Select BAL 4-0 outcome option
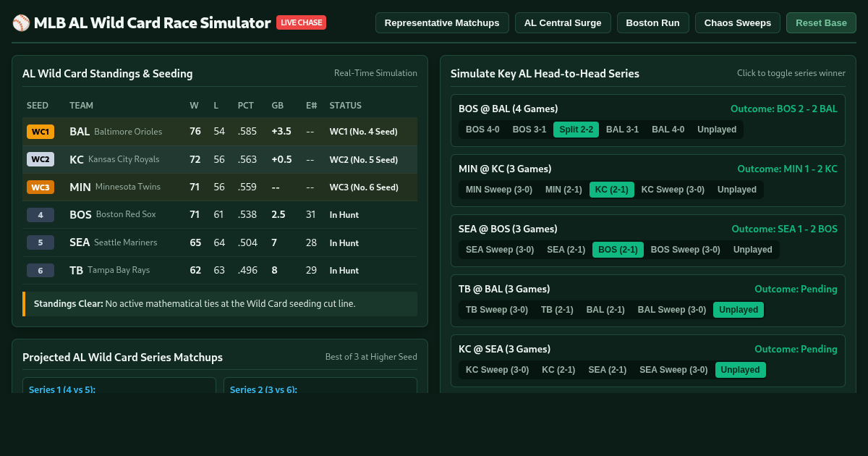868x456 pixels. pos(668,130)
